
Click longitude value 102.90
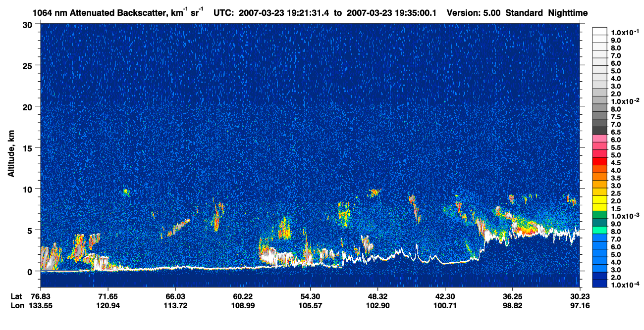pyautogui.click(x=377, y=305)
